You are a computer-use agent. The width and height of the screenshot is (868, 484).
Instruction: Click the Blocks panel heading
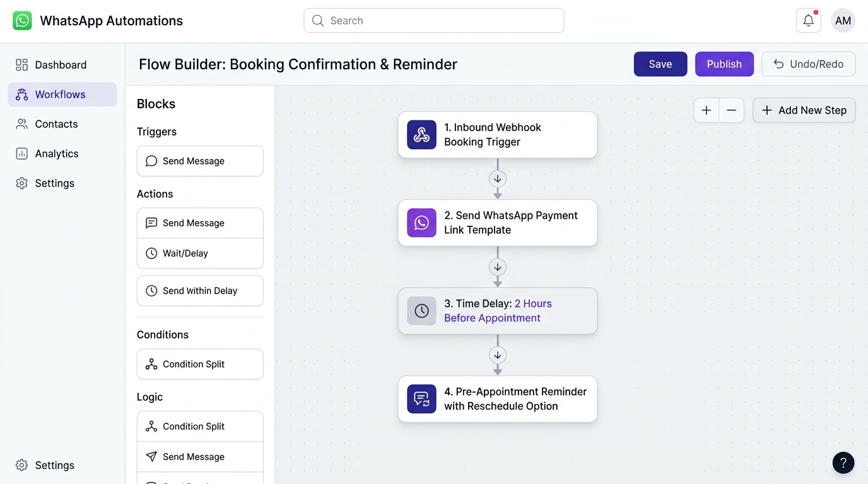click(x=156, y=104)
